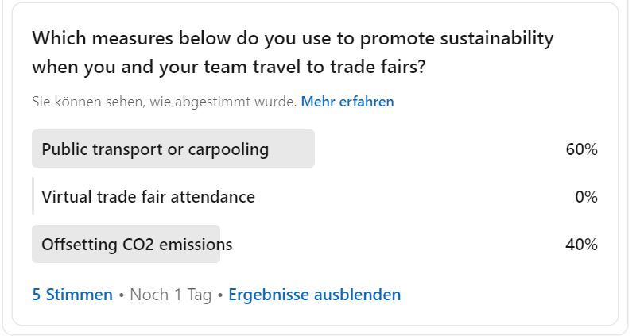View voters via "5 Stimmen"
This screenshot has height=336, width=644.
[x=72, y=295]
